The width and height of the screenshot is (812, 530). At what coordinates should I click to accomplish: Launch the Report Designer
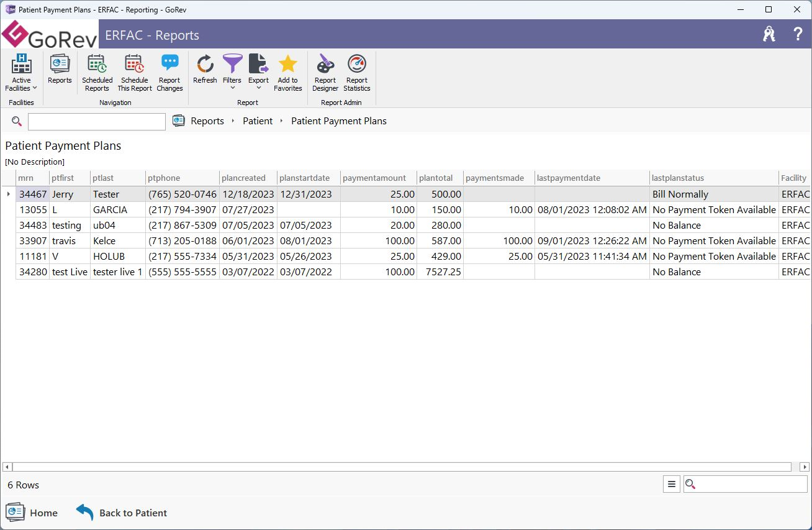pyautogui.click(x=325, y=73)
